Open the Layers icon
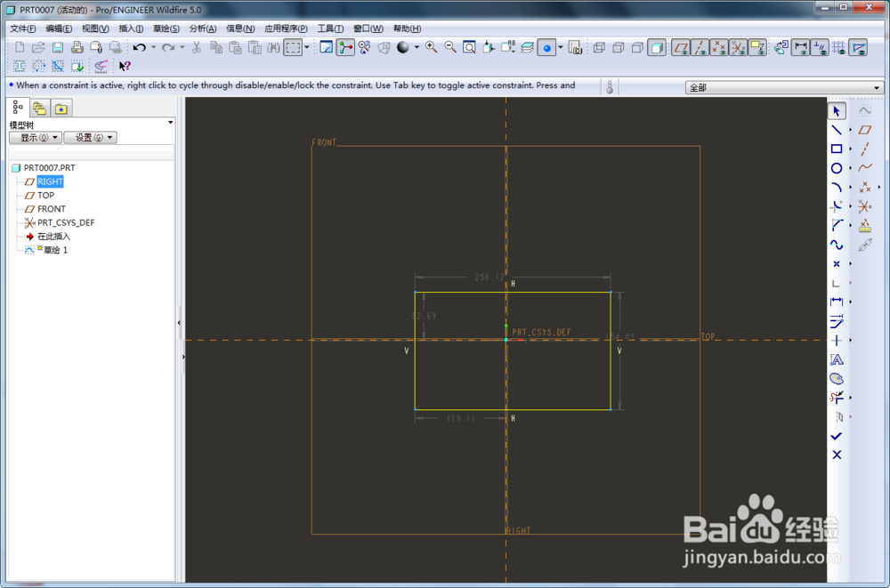Screen dimensions: 890x588 coord(527,48)
